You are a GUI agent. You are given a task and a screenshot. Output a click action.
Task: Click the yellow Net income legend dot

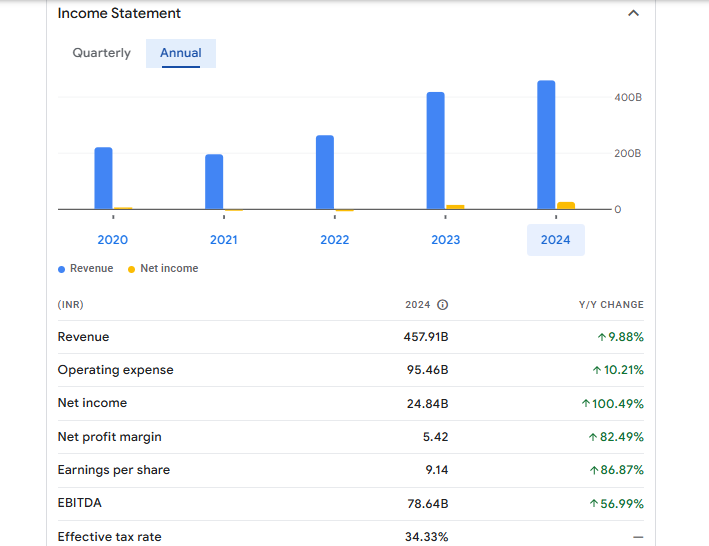tap(131, 269)
